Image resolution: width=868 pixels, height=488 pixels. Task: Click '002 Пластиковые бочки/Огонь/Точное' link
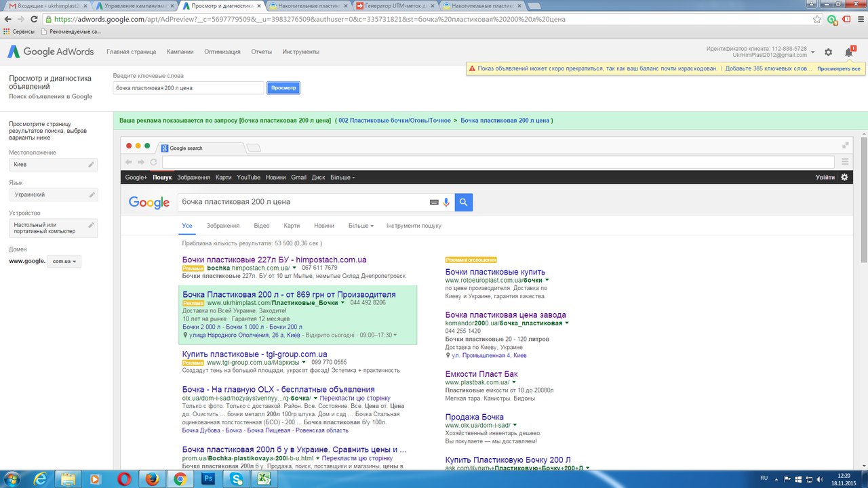395,120
